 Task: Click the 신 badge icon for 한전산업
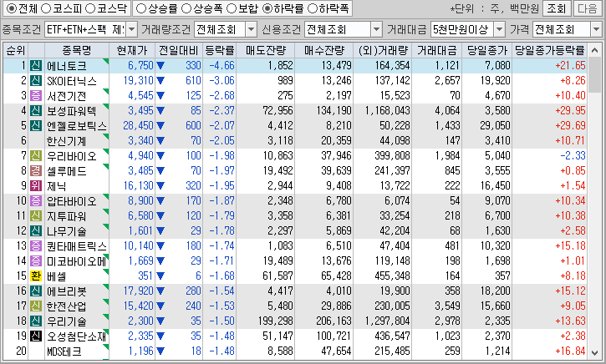click(36, 306)
